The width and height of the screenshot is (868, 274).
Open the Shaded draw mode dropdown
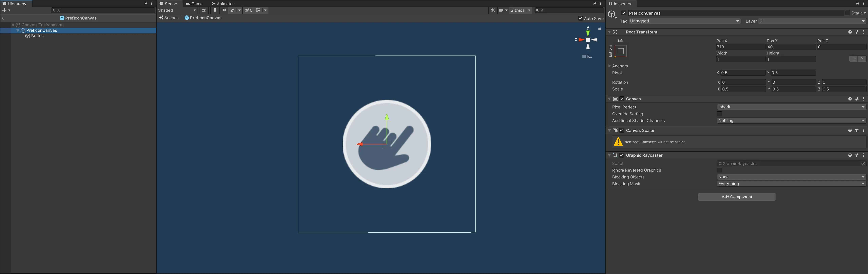coord(177,10)
